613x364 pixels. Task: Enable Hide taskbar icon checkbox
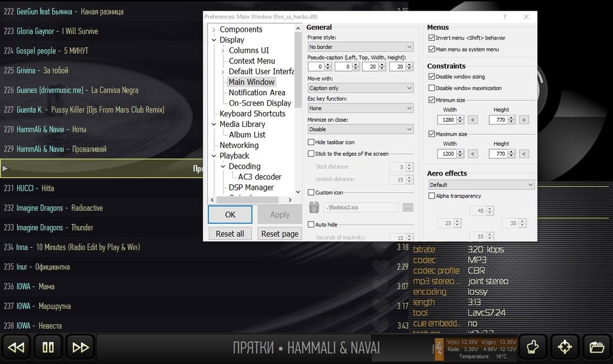(x=311, y=142)
